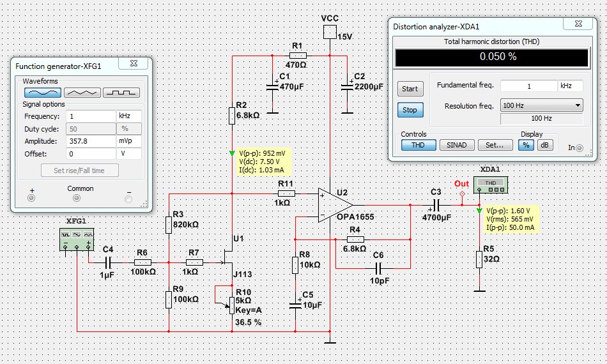The height and width of the screenshot is (364, 607).
Task: Click the Frequency value field
Action: point(91,116)
